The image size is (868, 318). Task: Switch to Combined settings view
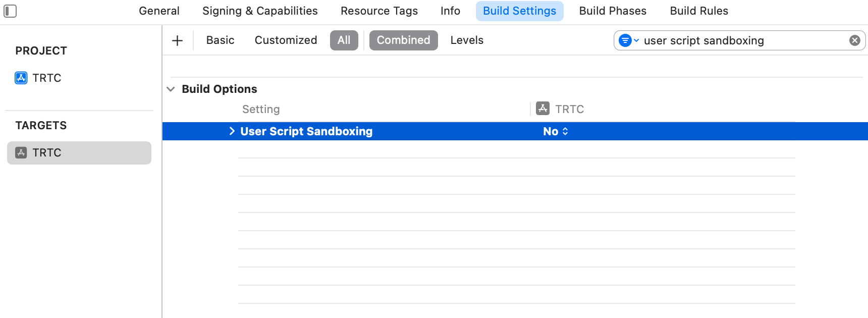[403, 40]
